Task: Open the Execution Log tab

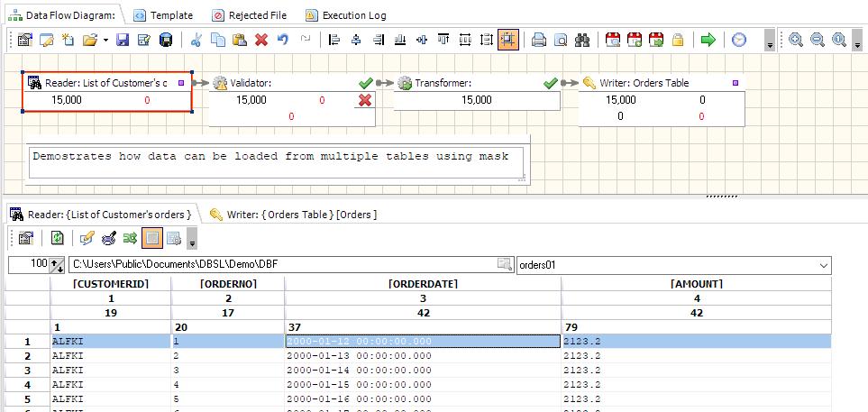Action: [x=345, y=15]
